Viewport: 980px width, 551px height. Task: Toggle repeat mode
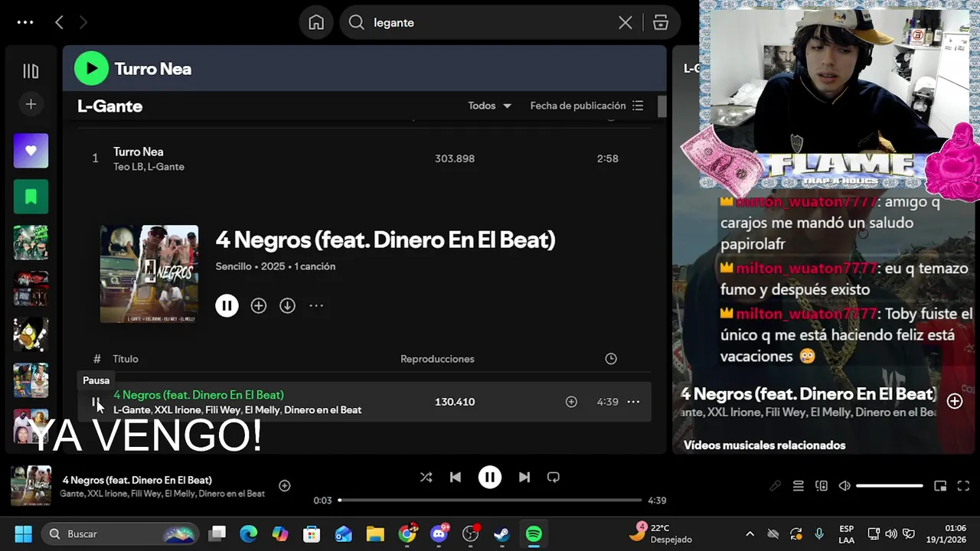pyautogui.click(x=554, y=477)
